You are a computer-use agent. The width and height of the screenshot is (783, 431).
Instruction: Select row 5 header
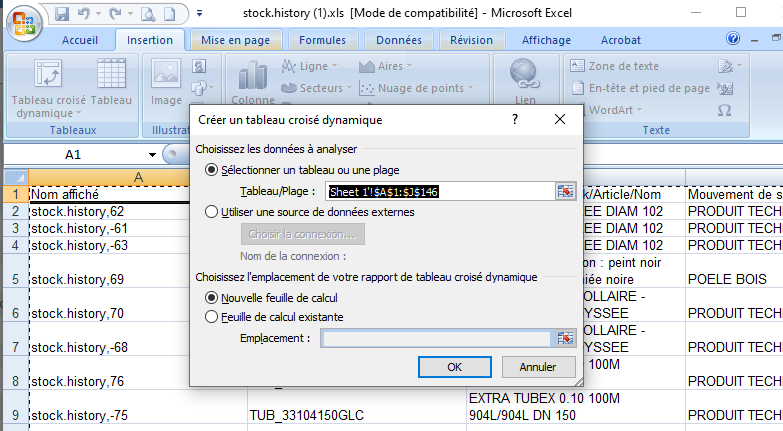coord(16,271)
